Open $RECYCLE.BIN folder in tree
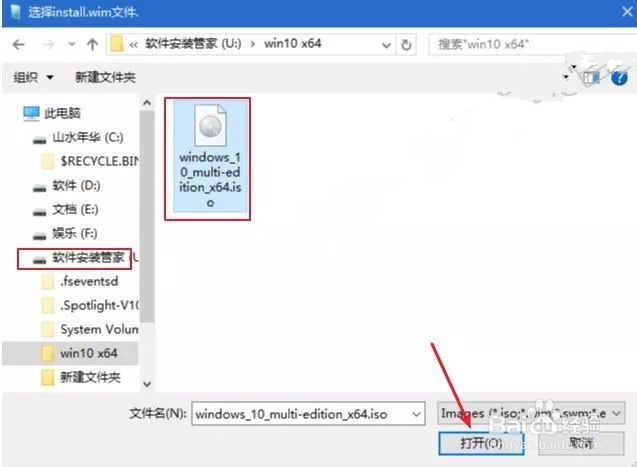The width and height of the screenshot is (637, 467). pyautogui.click(x=99, y=162)
